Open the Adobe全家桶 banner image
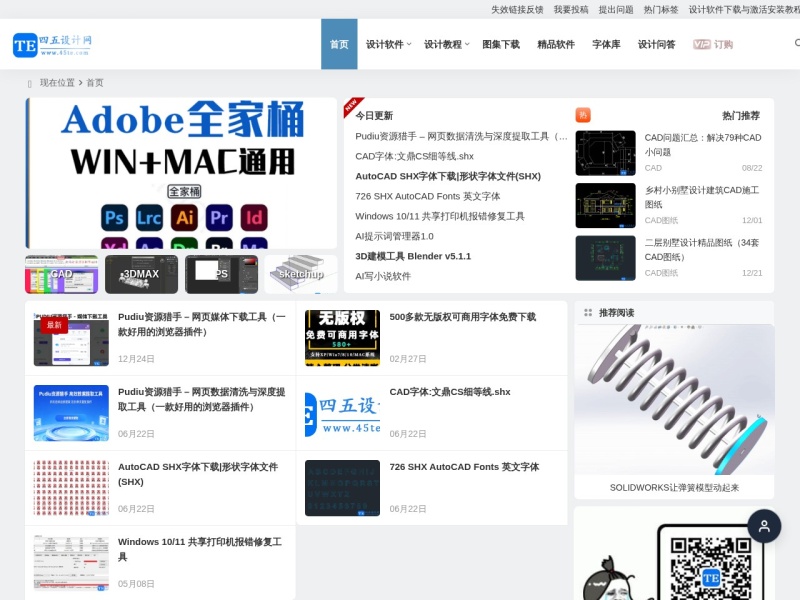The height and width of the screenshot is (600, 800). click(x=181, y=173)
